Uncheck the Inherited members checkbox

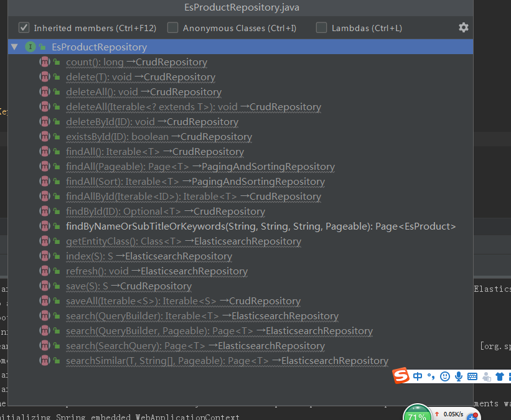[x=24, y=27]
